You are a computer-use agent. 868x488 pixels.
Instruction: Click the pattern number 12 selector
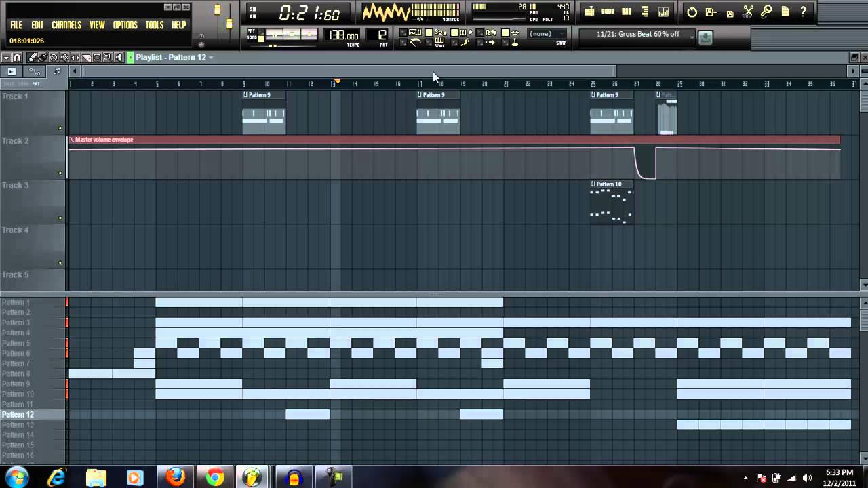(377, 35)
